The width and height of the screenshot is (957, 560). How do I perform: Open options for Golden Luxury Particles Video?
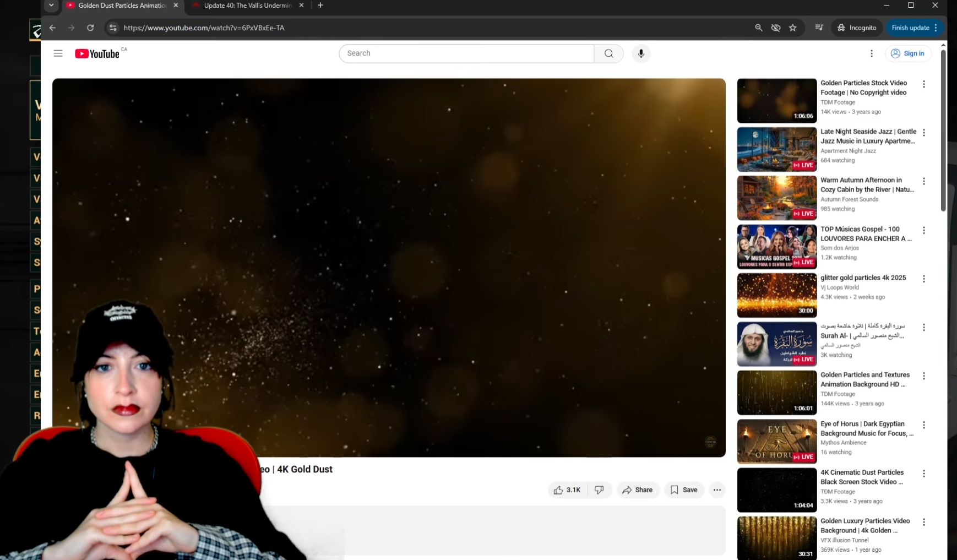coord(924,522)
